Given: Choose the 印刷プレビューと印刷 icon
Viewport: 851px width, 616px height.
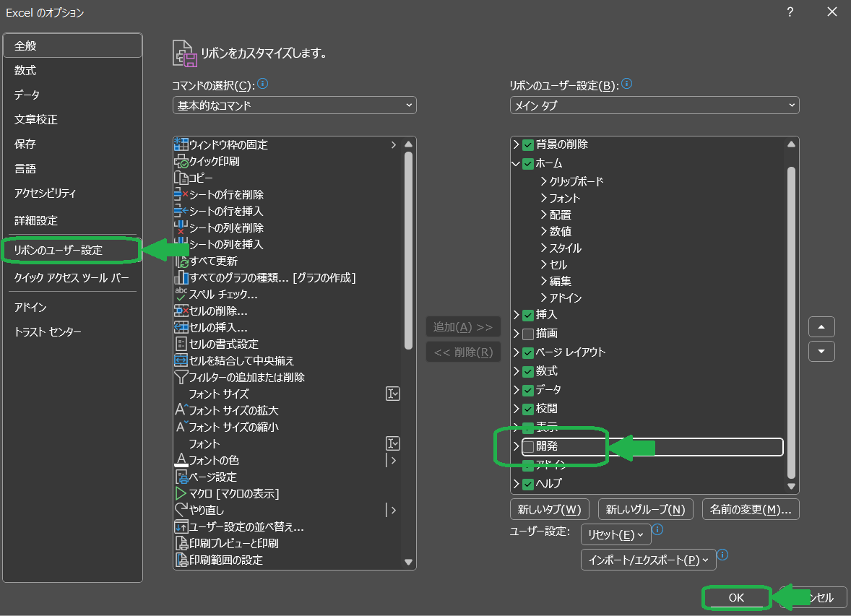Looking at the screenshot, I should point(181,543).
